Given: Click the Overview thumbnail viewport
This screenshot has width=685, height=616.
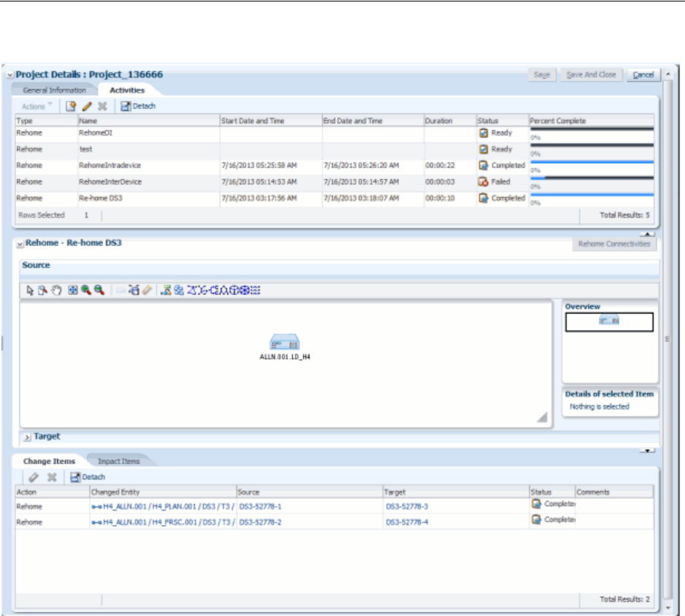Looking at the screenshot, I should pyautogui.click(x=609, y=322).
